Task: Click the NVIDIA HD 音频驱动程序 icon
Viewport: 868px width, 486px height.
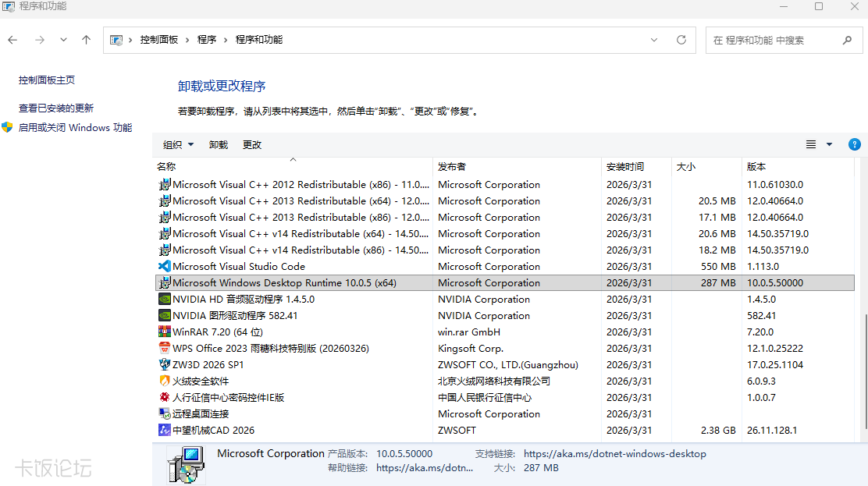Action: (x=165, y=299)
